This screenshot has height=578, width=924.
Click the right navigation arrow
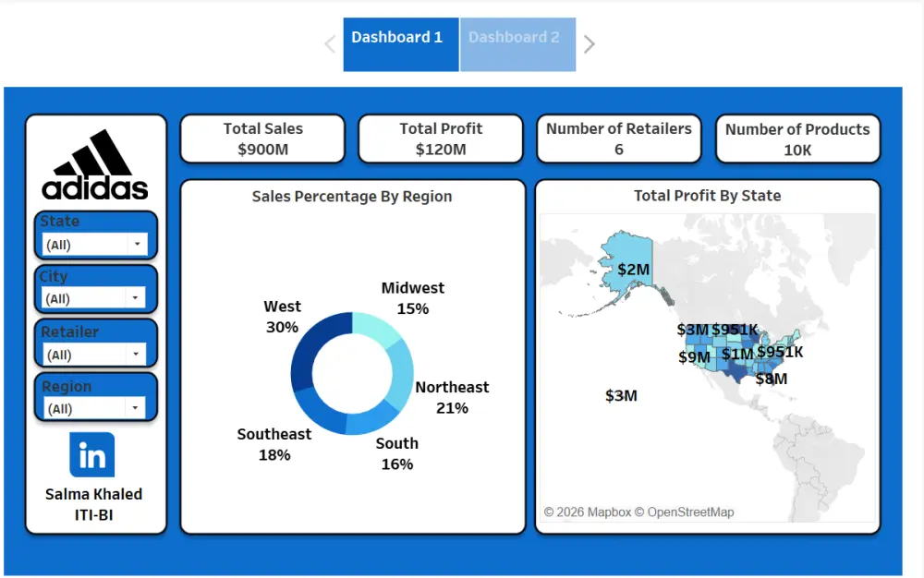pos(590,44)
